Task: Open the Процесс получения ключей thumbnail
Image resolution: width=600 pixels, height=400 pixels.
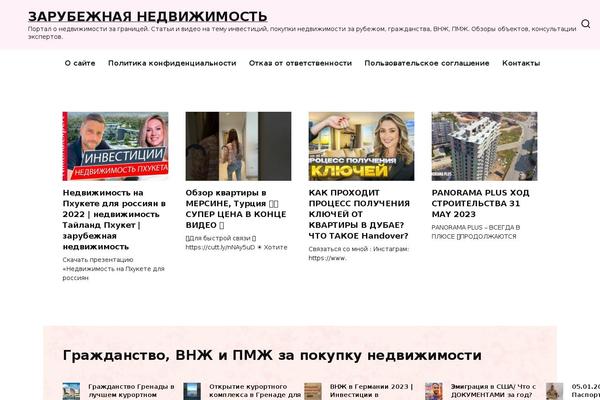Action: pyautogui.click(x=361, y=146)
